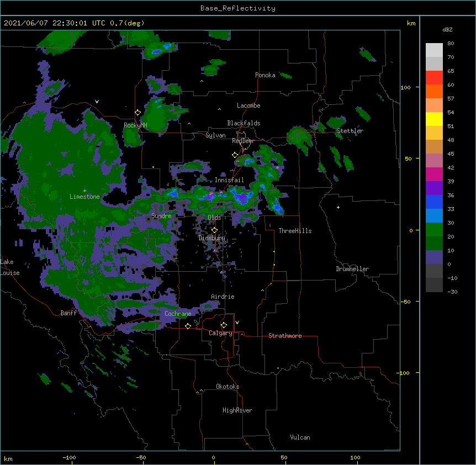The image size is (476, 465).
Task: Click the Sylvan label
Action: 215,135
